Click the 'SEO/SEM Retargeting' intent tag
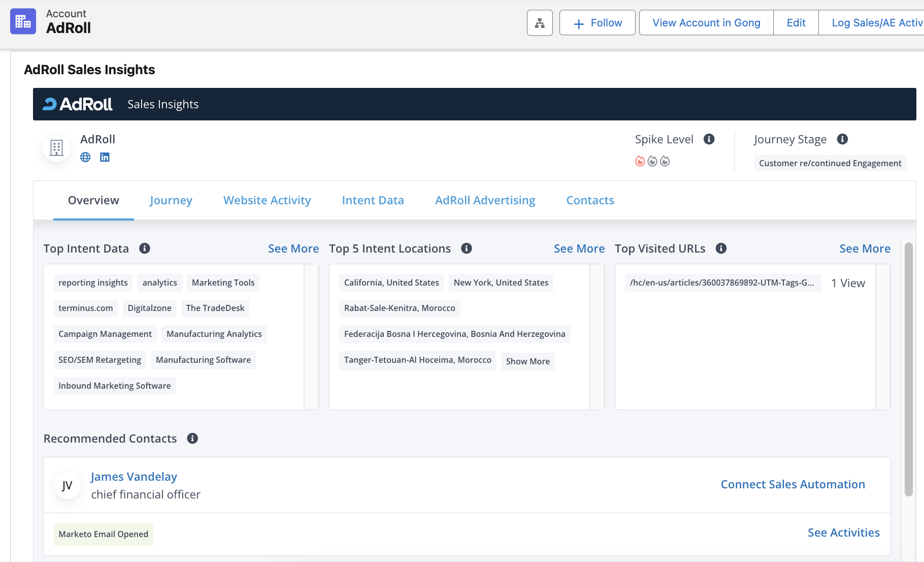This screenshot has height=562, width=924. point(100,360)
